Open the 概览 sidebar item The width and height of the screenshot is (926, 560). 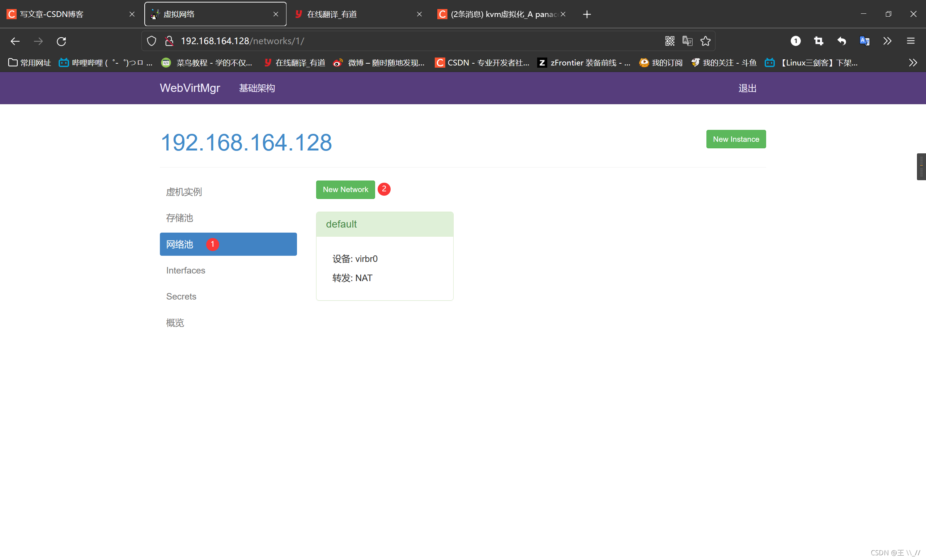(229, 322)
